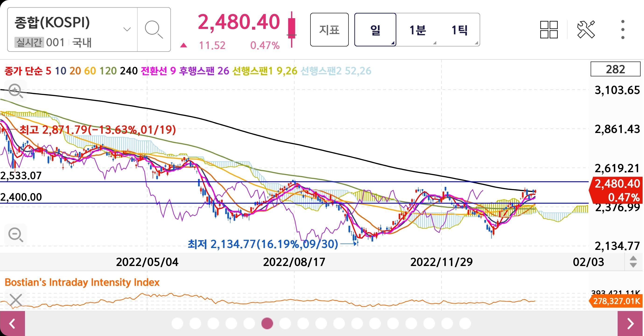
Task: Open the 지표 indicators button
Action: 329,30
